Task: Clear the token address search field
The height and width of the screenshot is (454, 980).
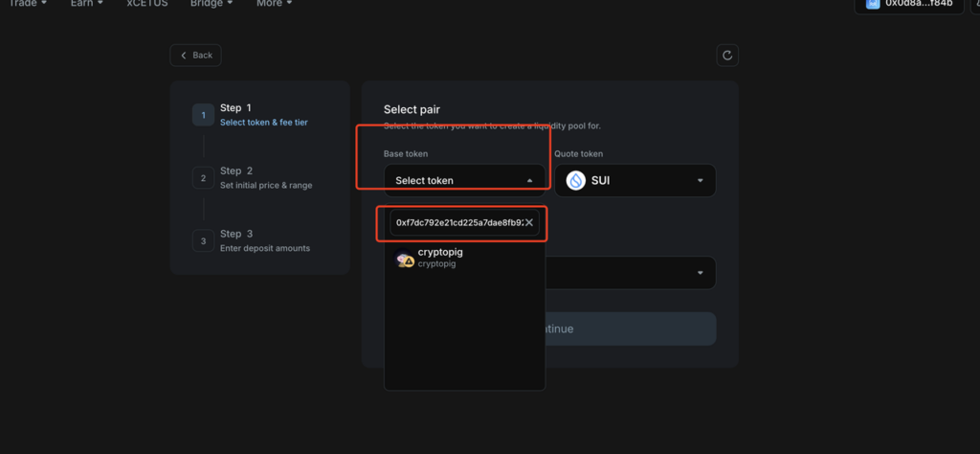Action: (x=528, y=222)
